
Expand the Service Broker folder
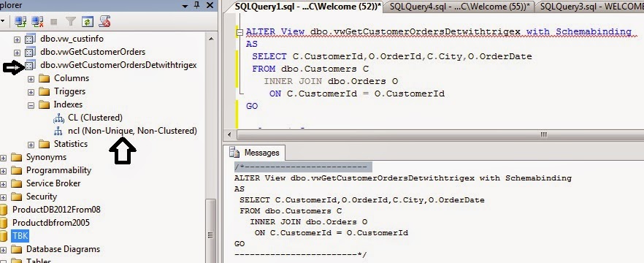[3, 184]
